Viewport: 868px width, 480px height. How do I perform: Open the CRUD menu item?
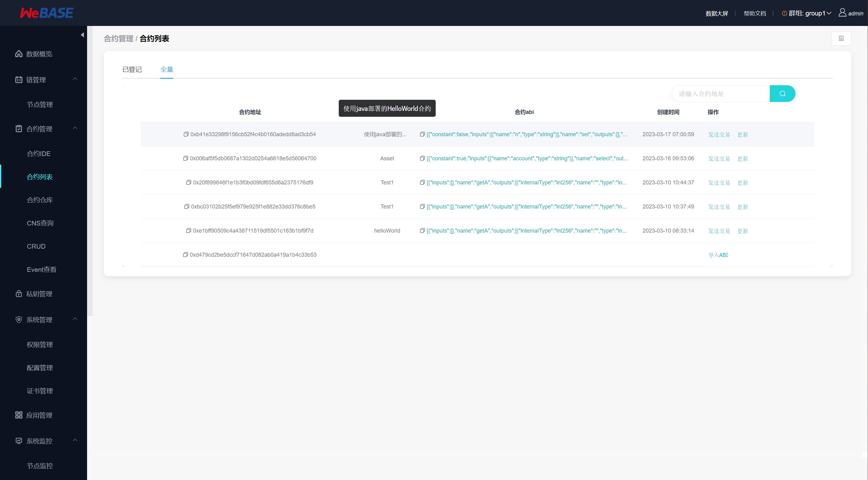[x=36, y=246]
